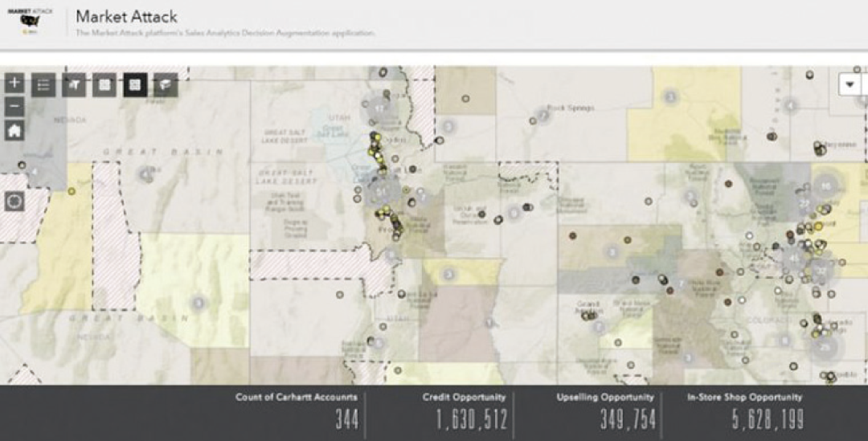The image size is (868, 441).
Task: Select the cluster marker labeled 31
Action: click(x=380, y=192)
